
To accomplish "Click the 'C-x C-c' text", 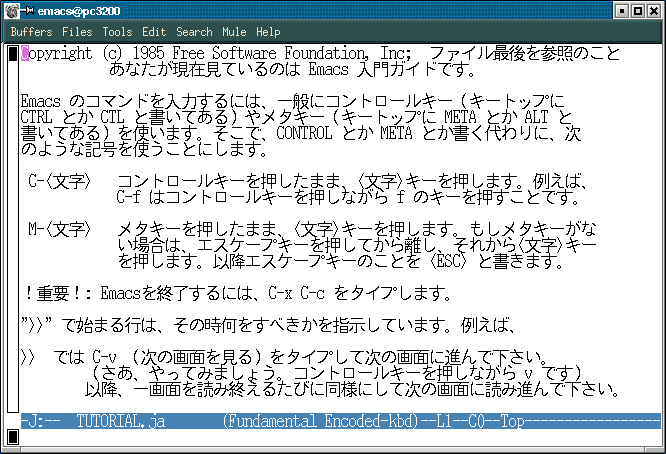I will 296,293.
